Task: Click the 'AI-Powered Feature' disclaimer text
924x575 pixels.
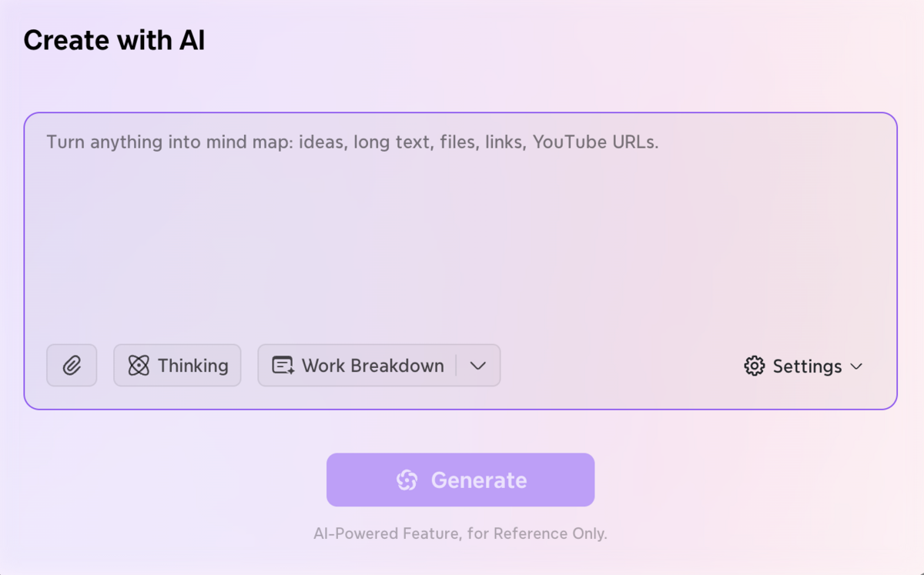Action: [x=460, y=533]
